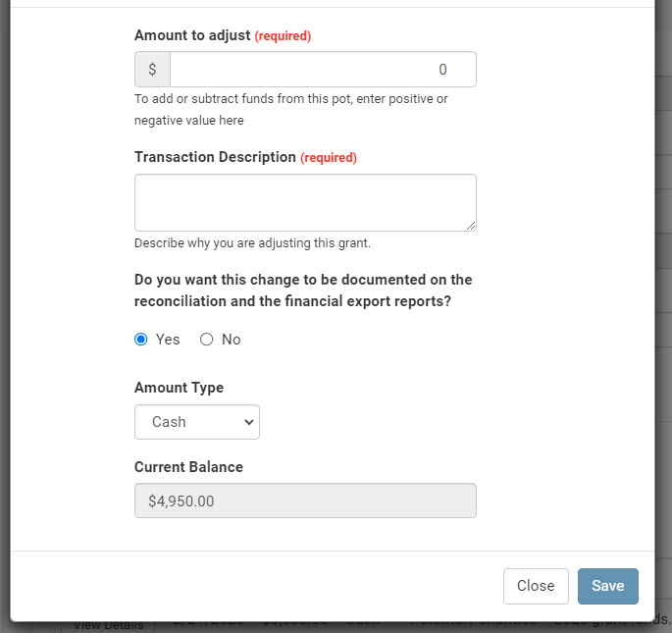Click the Current Balance $4,950.00 field
The height and width of the screenshot is (633, 672).
(x=305, y=501)
